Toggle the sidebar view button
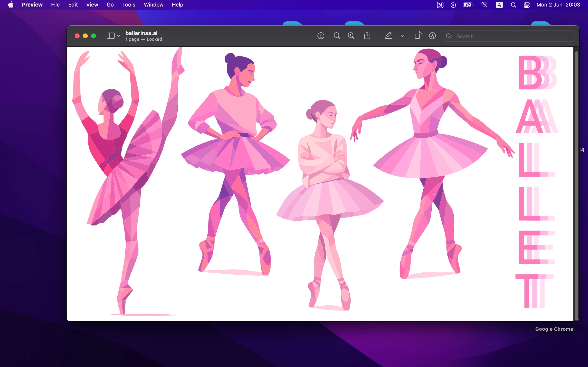The height and width of the screenshot is (367, 588). tap(110, 36)
